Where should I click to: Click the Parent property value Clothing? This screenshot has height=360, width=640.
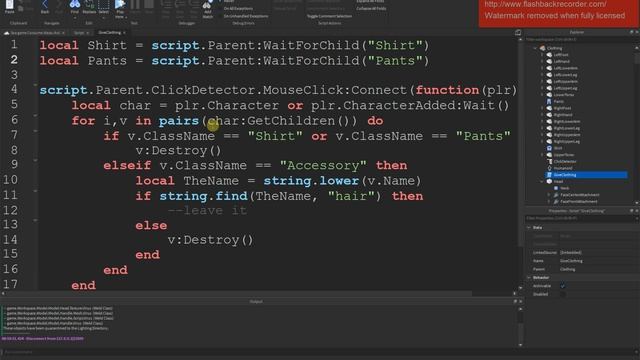[x=568, y=269]
